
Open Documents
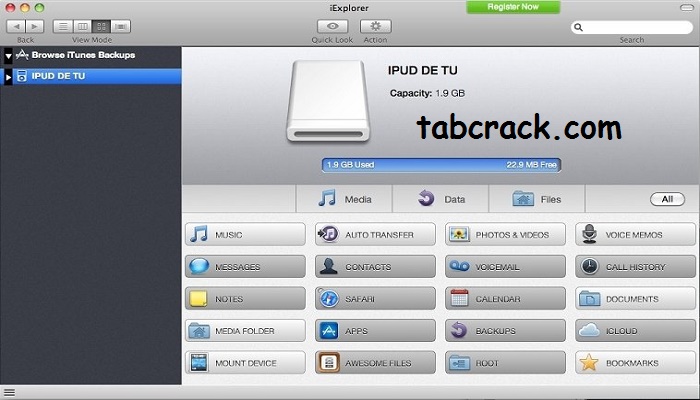pos(635,299)
